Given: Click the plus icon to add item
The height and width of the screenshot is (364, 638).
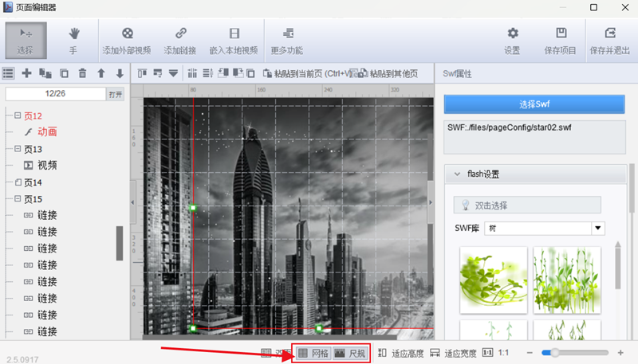Looking at the screenshot, I should pos(27,73).
